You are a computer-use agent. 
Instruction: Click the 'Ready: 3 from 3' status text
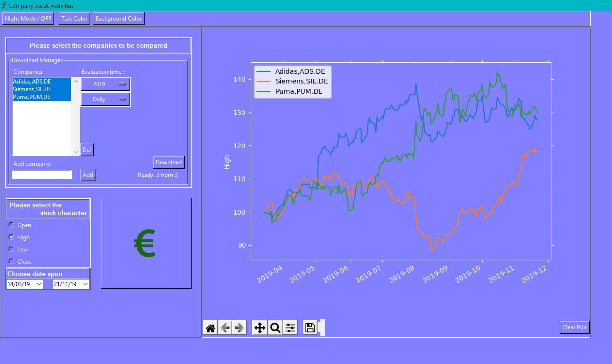pos(157,175)
